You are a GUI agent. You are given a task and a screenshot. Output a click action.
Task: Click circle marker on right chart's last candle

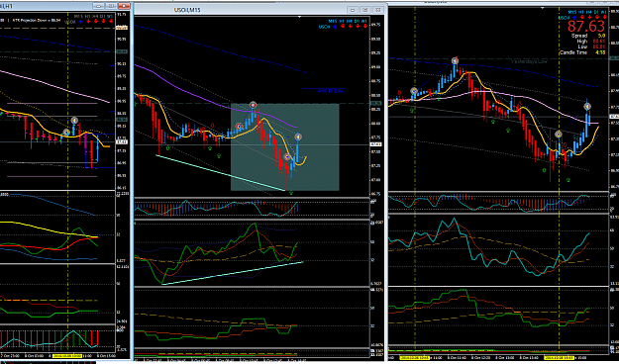click(x=587, y=107)
